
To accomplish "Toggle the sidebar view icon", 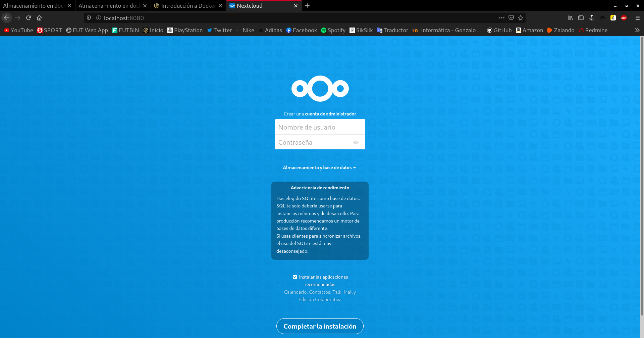I will coord(581,18).
